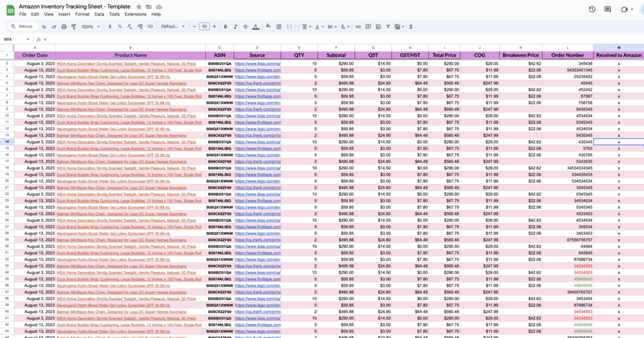Image resolution: width=644 pixels, height=338 pixels.
Task: Open the Edit menu
Action: point(35,14)
